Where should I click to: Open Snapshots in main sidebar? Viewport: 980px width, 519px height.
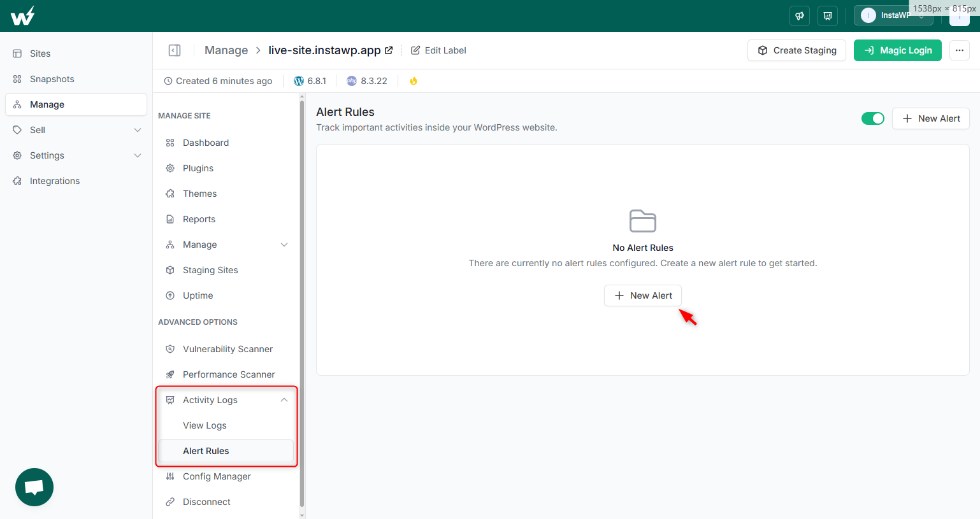[x=76, y=79]
